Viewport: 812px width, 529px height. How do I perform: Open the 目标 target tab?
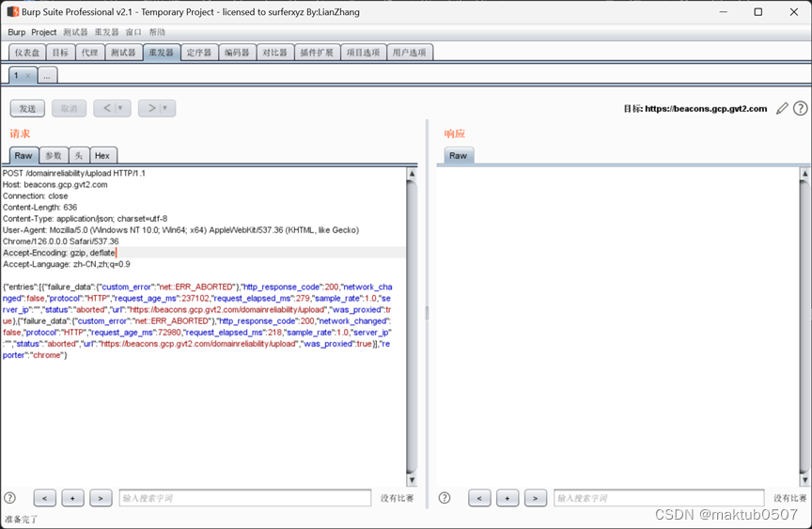click(60, 53)
